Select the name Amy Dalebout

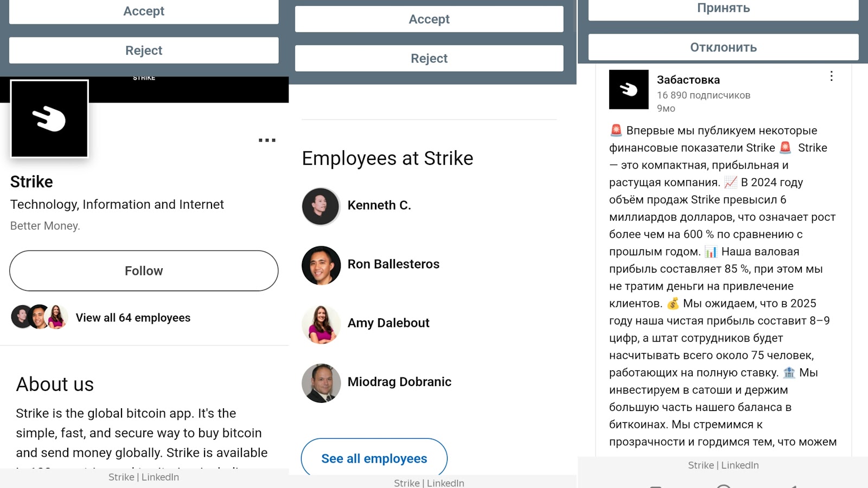388,323
